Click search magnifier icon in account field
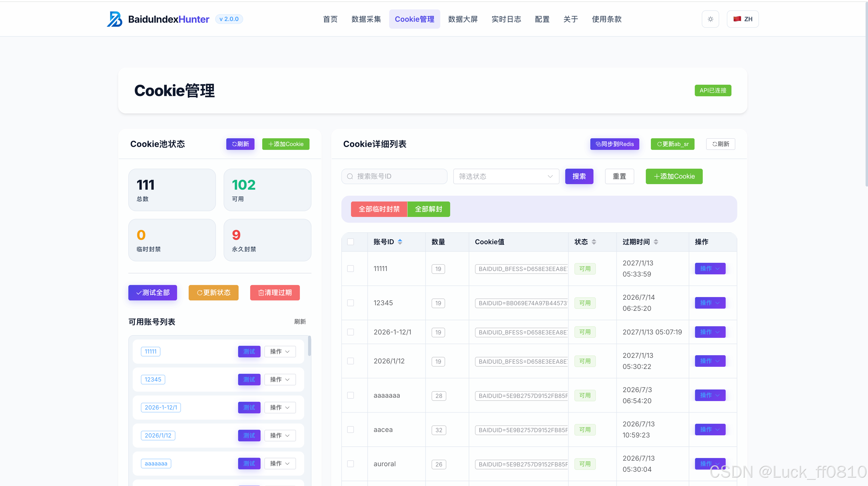The height and width of the screenshot is (486, 868). click(x=350, y=176)
